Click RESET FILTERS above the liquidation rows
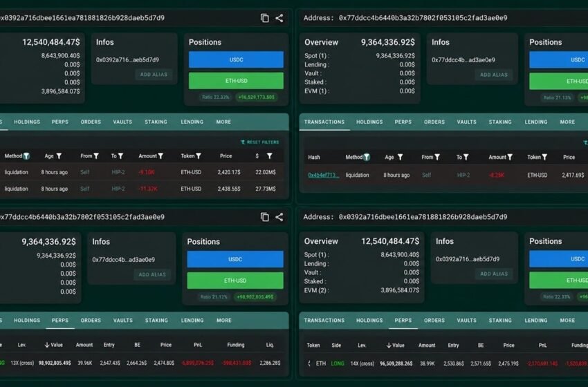This screenshot has width=588, height=387. click(260, 142)
